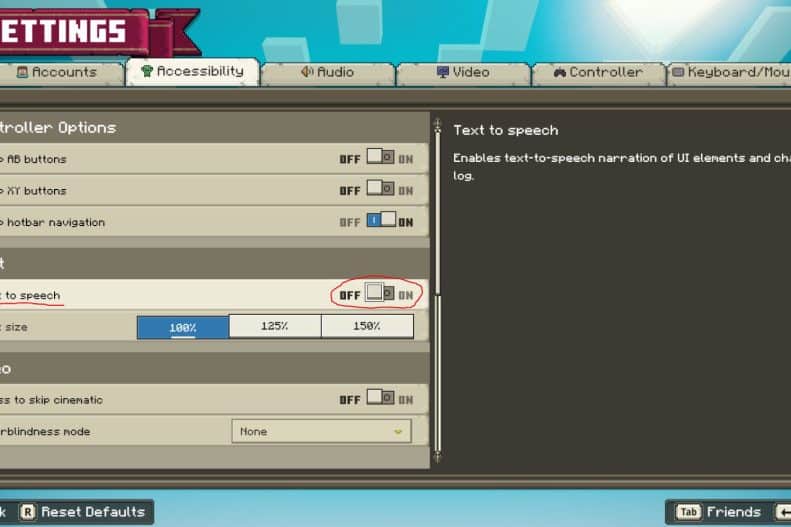Click the Tab key icon
Screen dimensions: 791x527
click(689, 512)
